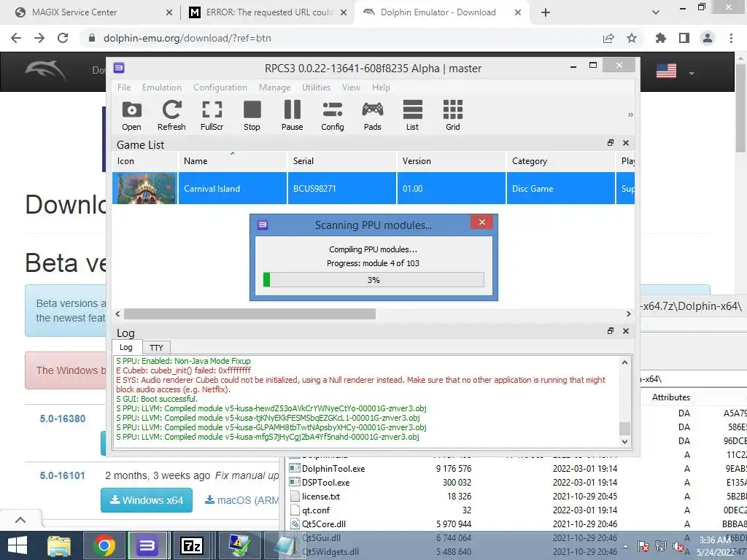Viewport: 747px width, 560px height.
Task: Click the game list scroll left arrow
Action: click(x=117, y=314)
